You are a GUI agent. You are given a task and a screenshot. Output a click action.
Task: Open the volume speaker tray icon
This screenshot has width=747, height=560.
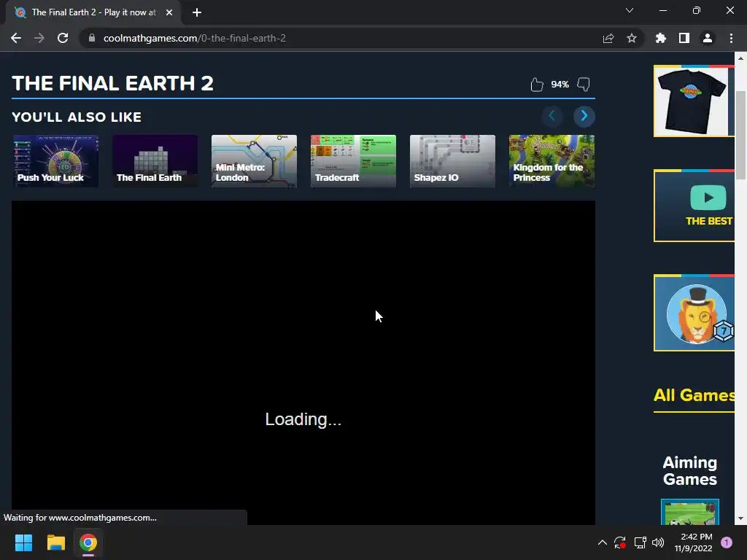pos(658,542)
